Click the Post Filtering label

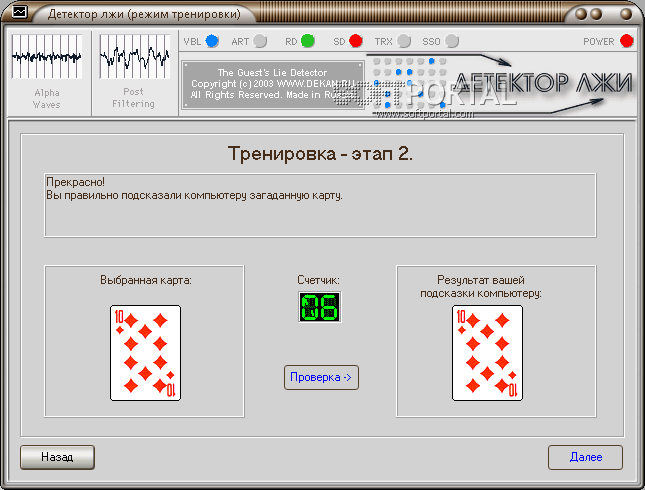click(x=133, y=98)
